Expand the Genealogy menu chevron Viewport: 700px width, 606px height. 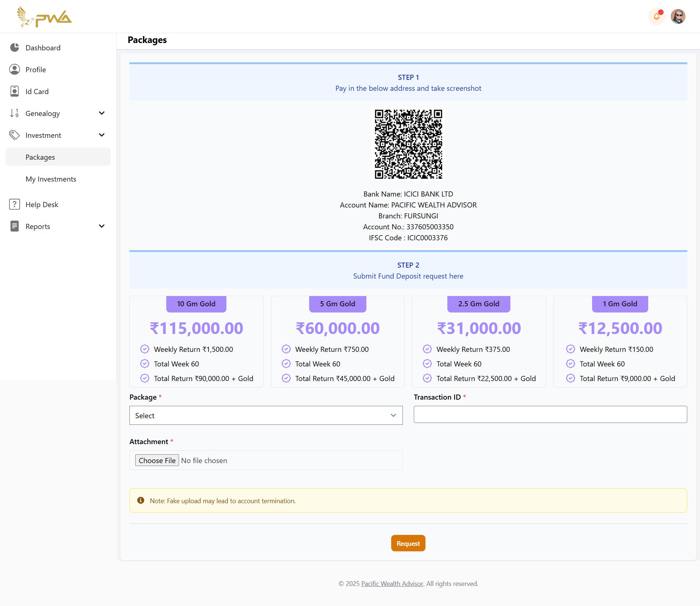[102, 113]
